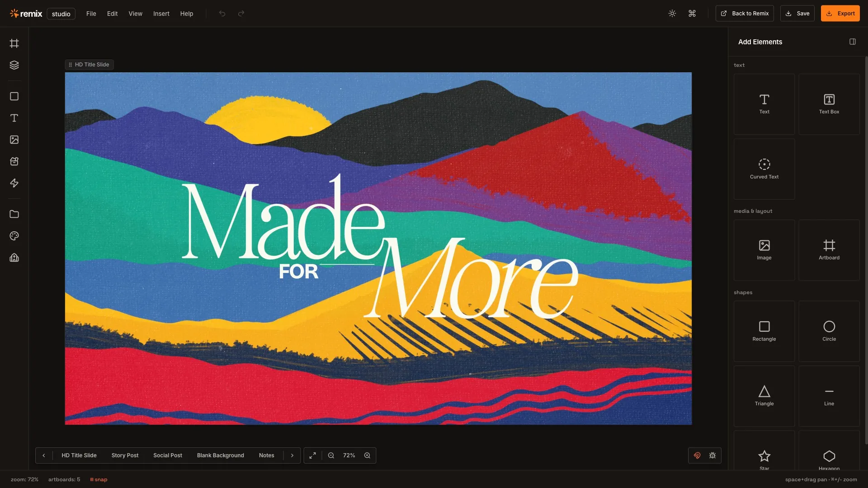This screenshot has height=488, width=868.
Task: Click the Save button
Action: point(797,14)
